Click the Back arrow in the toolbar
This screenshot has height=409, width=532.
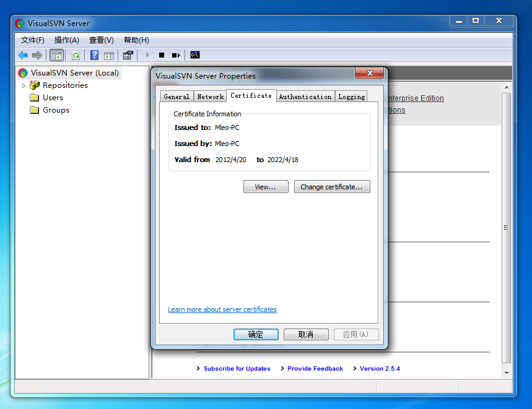tap(23, 55)
